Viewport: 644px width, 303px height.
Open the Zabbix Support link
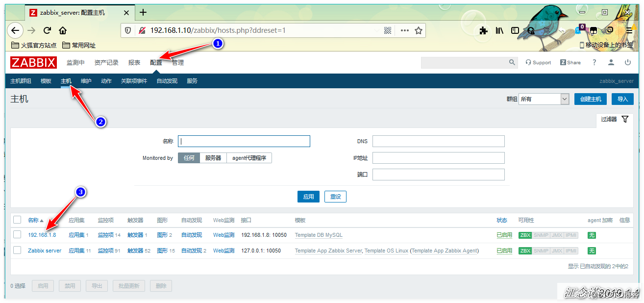[538, 62]
